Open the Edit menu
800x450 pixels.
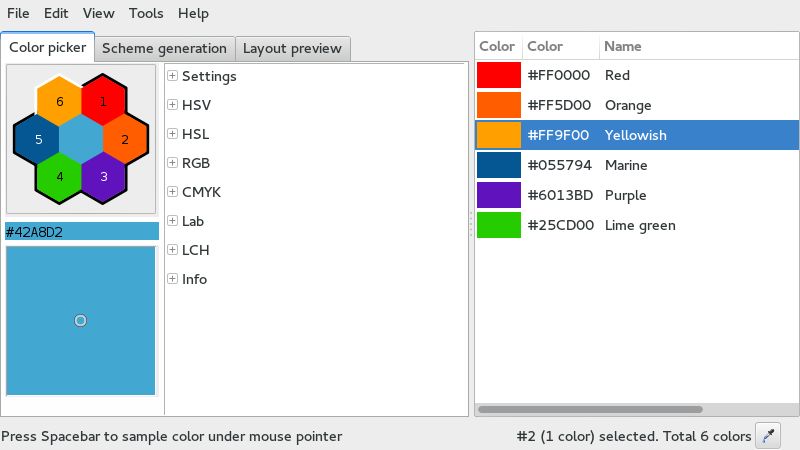pos(56,13)
